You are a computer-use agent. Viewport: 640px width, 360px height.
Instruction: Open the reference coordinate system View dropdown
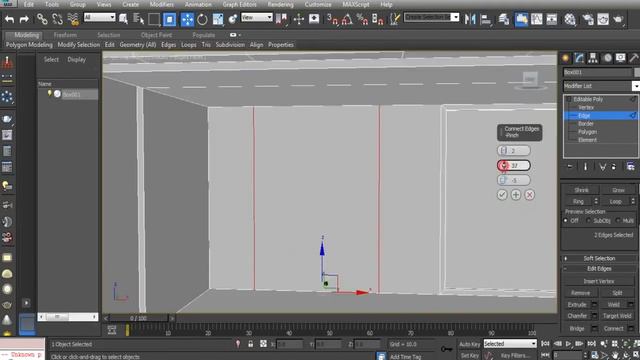tap(257, 17)
